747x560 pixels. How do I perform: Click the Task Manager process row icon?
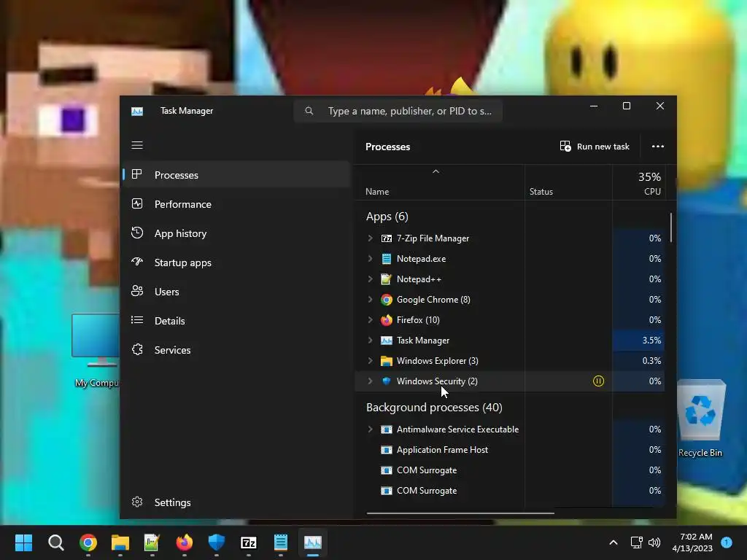coord(387,341)
